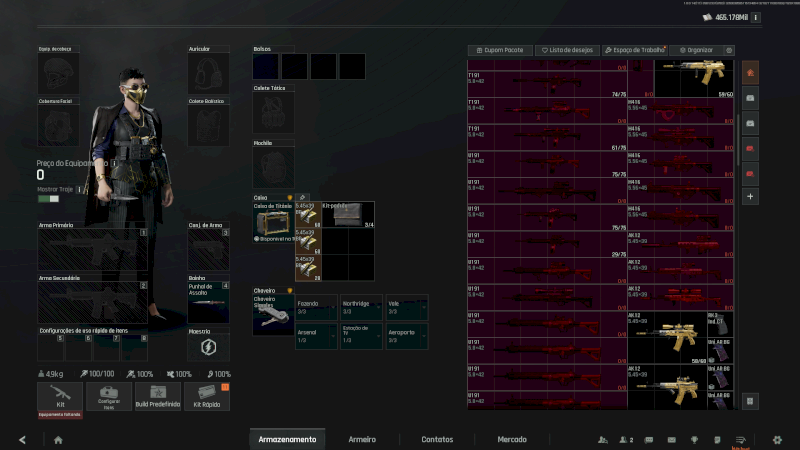Open the Kit loadout button
This screenshot has width=800, height=450.
coord(60,396)
